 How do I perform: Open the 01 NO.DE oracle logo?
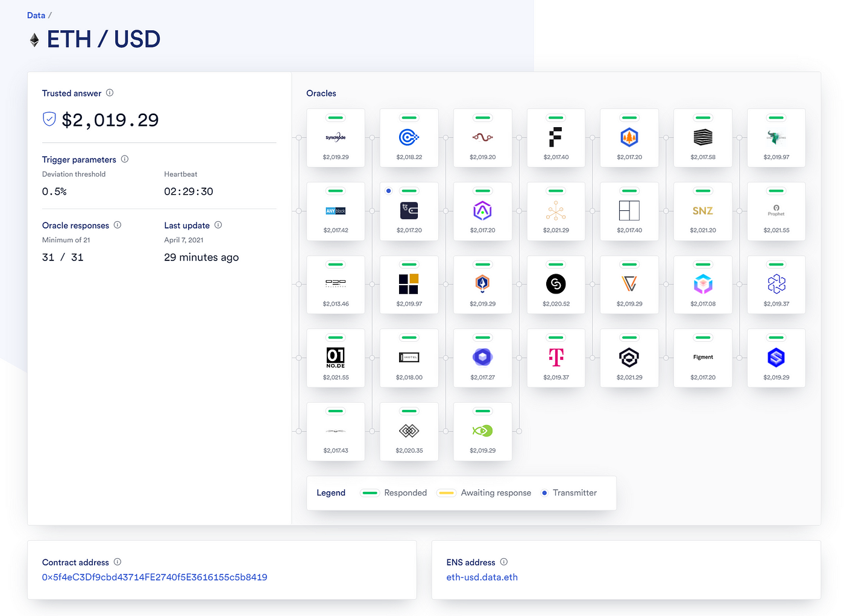[x=336, y=357]
